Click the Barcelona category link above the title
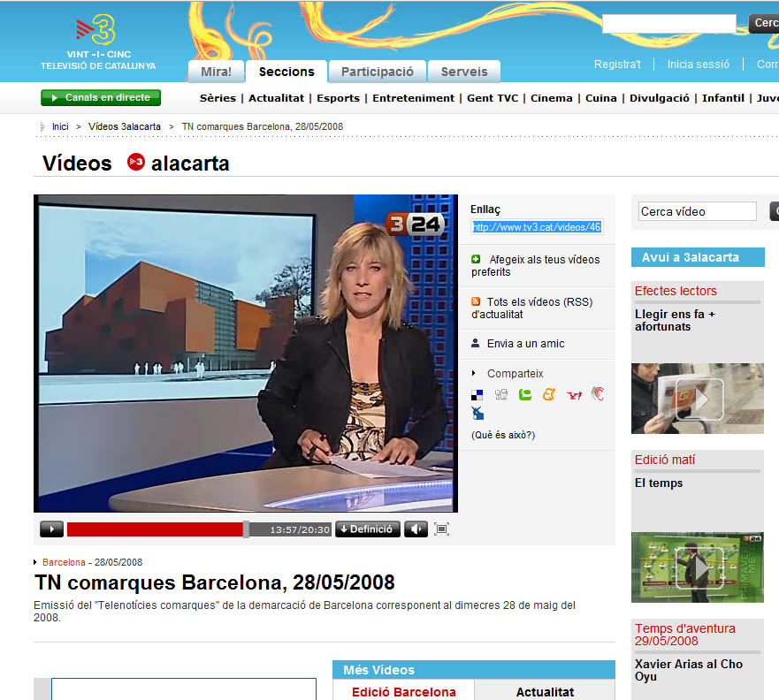779x700 pixels. pos(64,562)
